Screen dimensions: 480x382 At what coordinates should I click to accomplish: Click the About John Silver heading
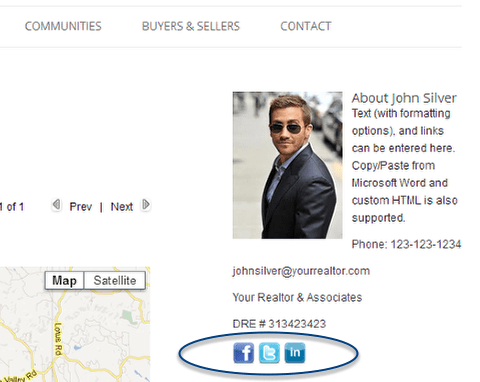coord(404,98)
